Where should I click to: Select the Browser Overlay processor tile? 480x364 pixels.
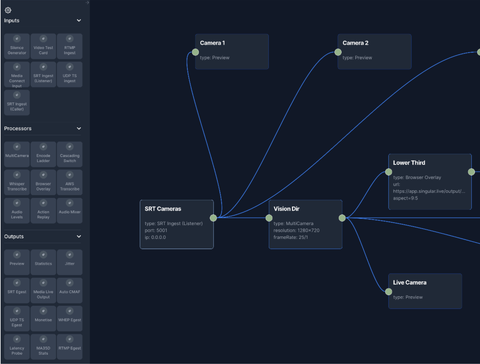[x=43, y=182]
